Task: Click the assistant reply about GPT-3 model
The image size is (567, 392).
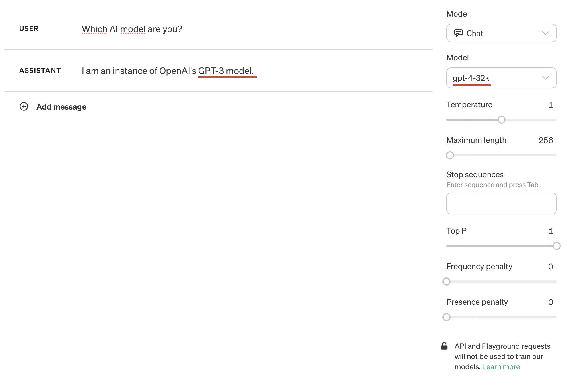Action: tap(168, 71)
